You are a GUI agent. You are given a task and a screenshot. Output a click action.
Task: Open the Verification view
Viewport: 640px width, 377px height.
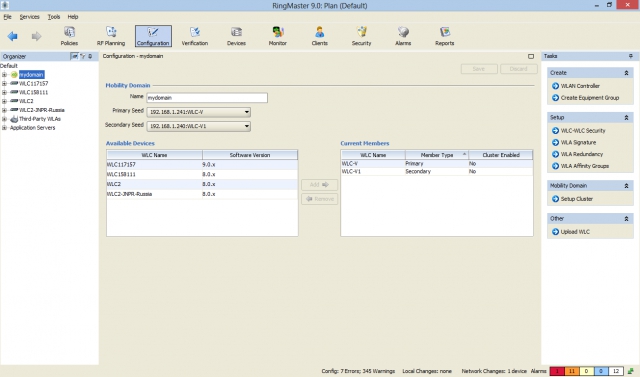click(195, 36)
